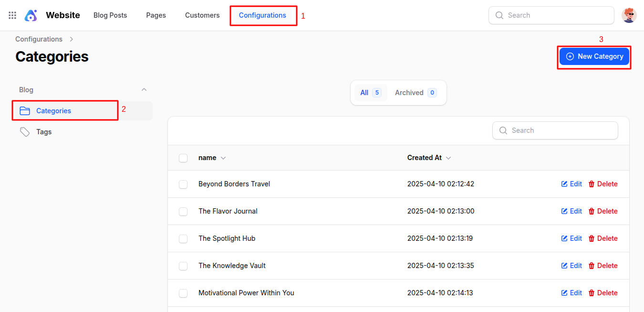Select the folder icon beside Categories
644x312 pixels.
coord(25,110)
